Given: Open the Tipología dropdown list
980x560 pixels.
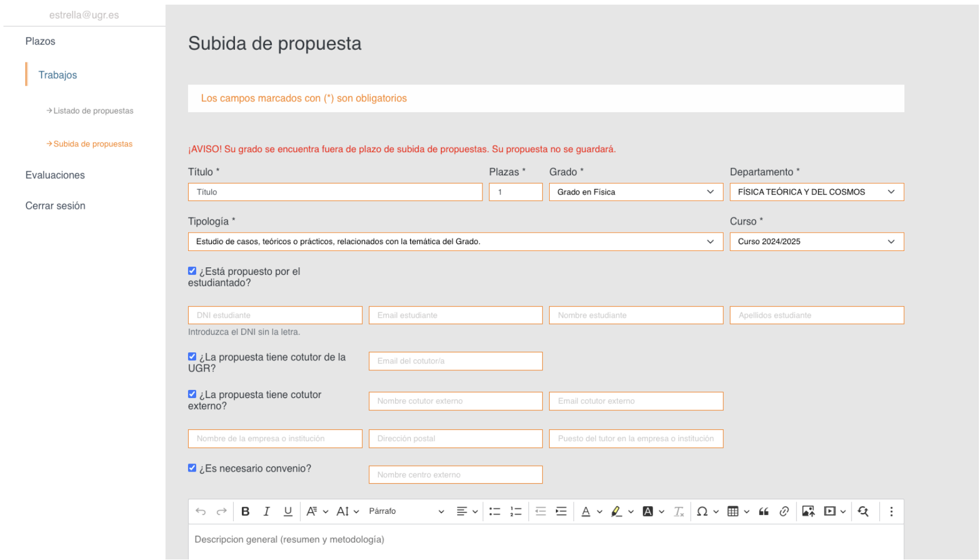Looking at the screenshot, I should tap(455, 242).
